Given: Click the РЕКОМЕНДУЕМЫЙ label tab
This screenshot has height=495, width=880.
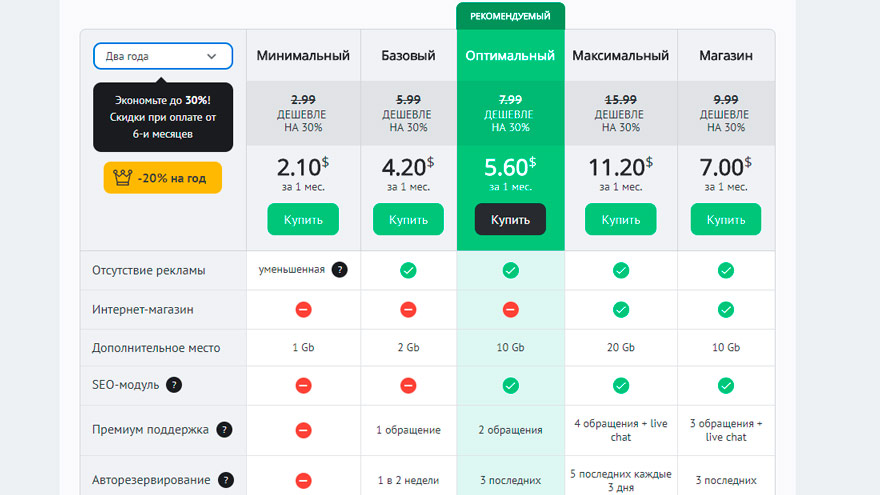Looking at the screenshot, I should (x=510, y=16).
